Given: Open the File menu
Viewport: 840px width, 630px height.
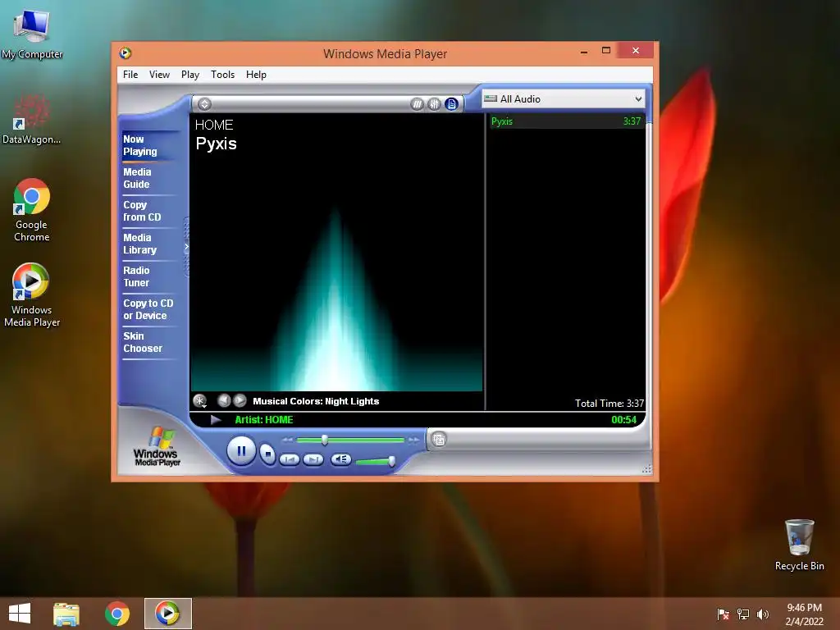Looking at the screenshot, I should (130, 75).
